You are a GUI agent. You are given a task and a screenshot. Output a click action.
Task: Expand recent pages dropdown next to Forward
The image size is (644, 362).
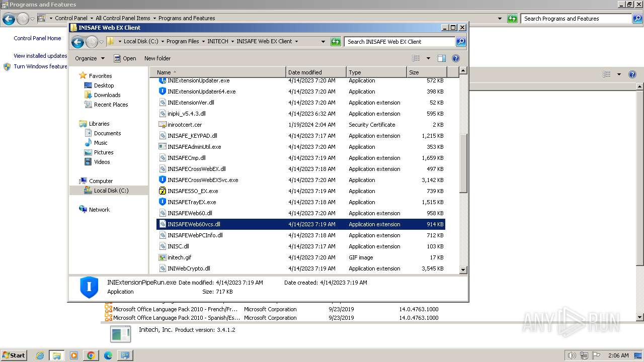(101, 42)
